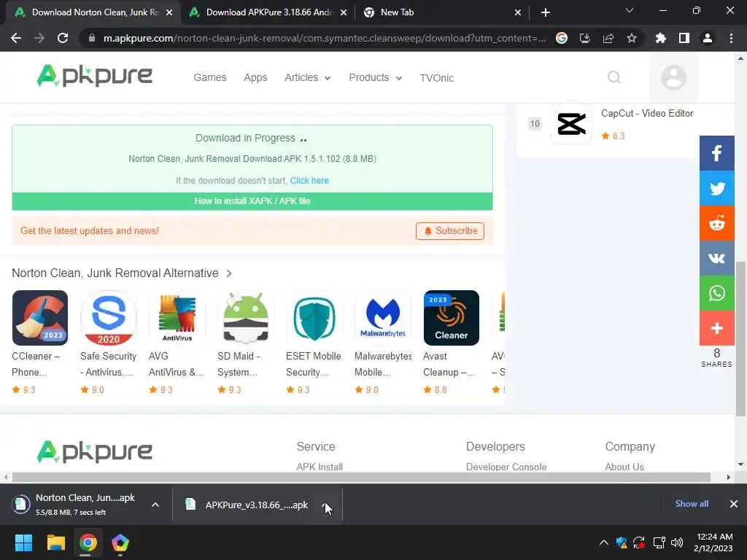Click the Subscribe button
The image size is (747, 560).
coord(449,231)
